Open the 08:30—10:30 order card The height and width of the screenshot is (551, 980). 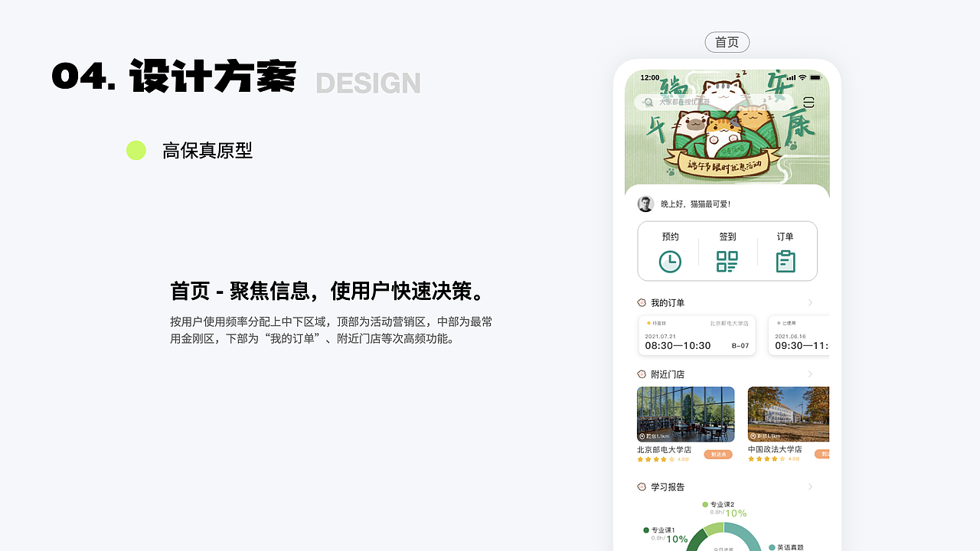[x=697, y=336]
